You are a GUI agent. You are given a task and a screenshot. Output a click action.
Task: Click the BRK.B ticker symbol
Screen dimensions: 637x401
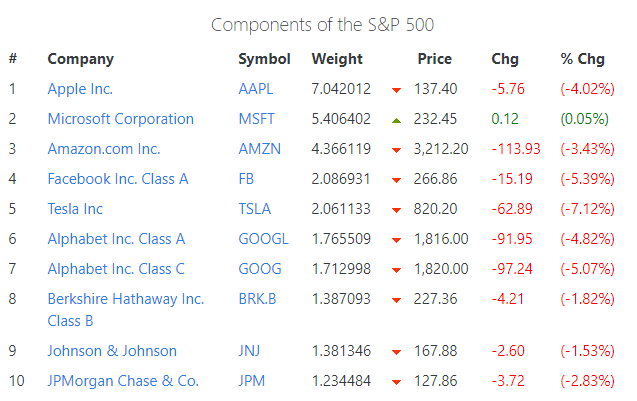[258, 299]
